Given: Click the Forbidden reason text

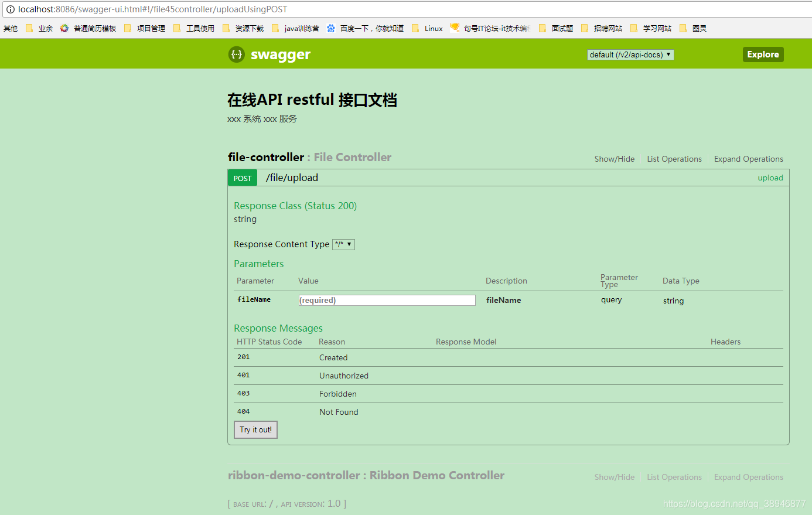Looking at the screenshot, I should coord(338,394).
